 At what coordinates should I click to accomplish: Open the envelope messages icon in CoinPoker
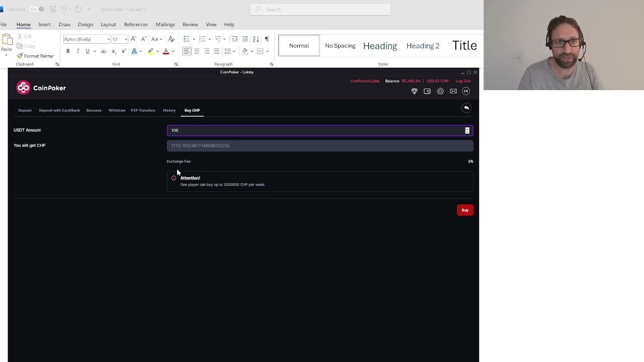tap(453, 92)
